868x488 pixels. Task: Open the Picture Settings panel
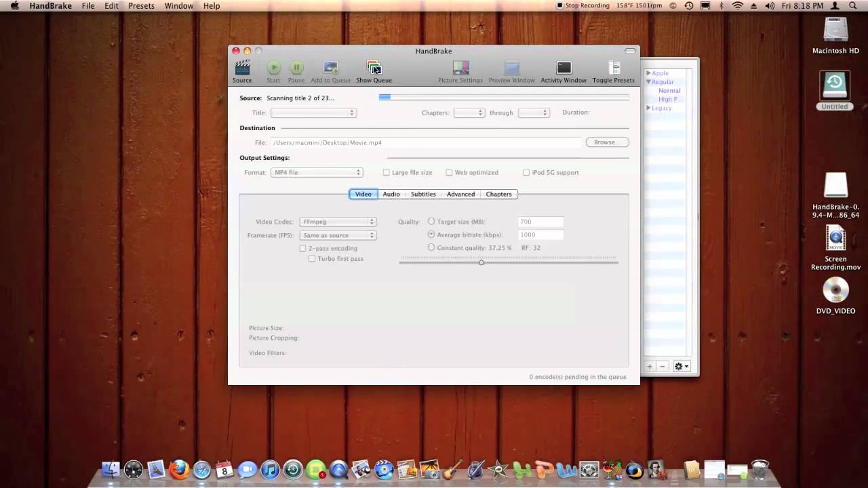coord(460,72)
